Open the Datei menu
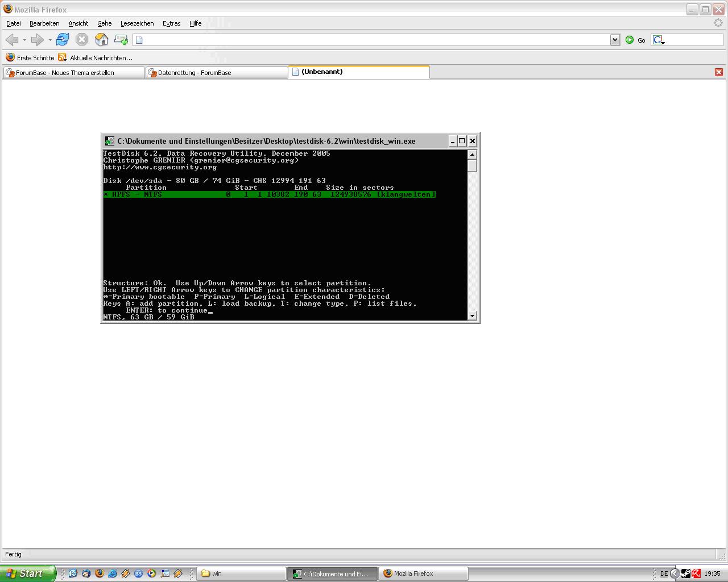 pos(14,23)
